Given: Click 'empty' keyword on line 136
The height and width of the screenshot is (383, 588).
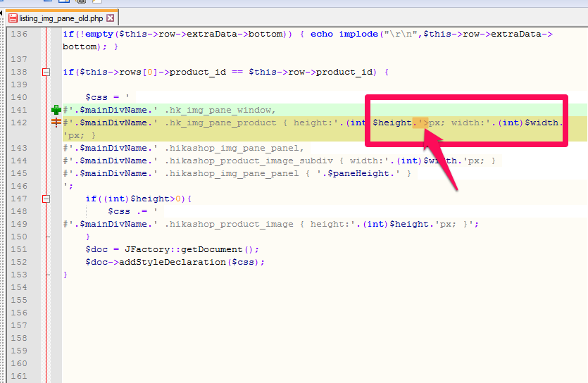Looking at the screenshot, I should (x=99, y=34).
